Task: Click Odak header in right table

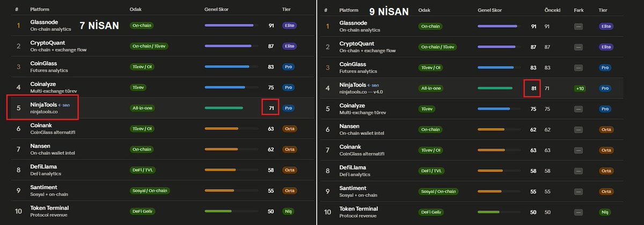Action: click(423, 10)
